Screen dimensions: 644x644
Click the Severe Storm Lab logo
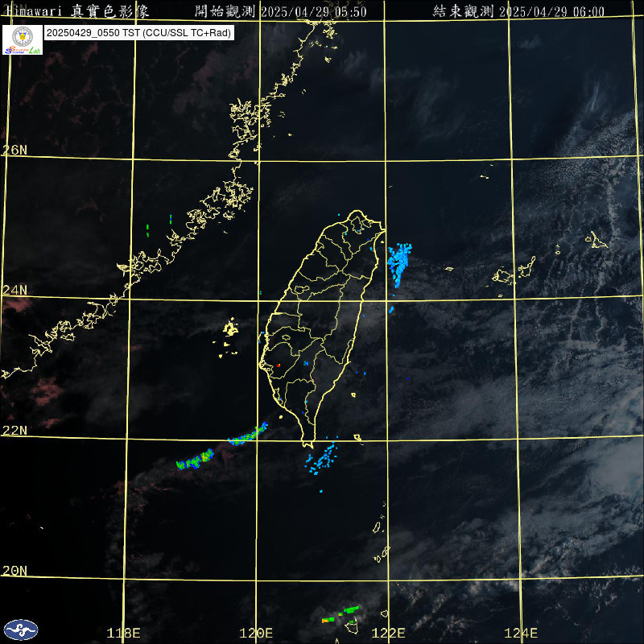coord(23,39)
